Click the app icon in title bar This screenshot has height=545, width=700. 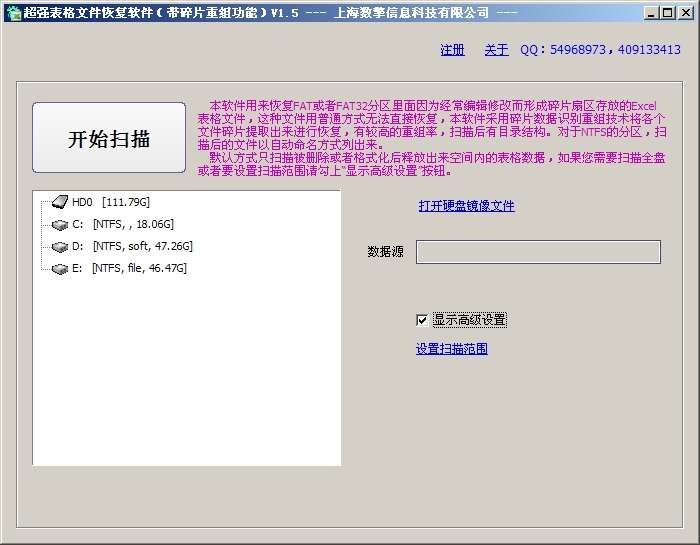(14, 13)
